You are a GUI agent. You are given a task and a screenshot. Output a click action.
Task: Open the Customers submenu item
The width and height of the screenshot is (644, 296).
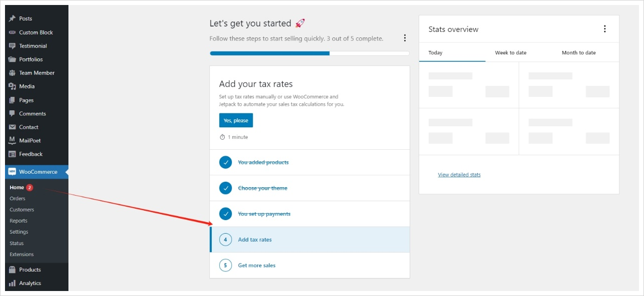[x=22, y=210]
